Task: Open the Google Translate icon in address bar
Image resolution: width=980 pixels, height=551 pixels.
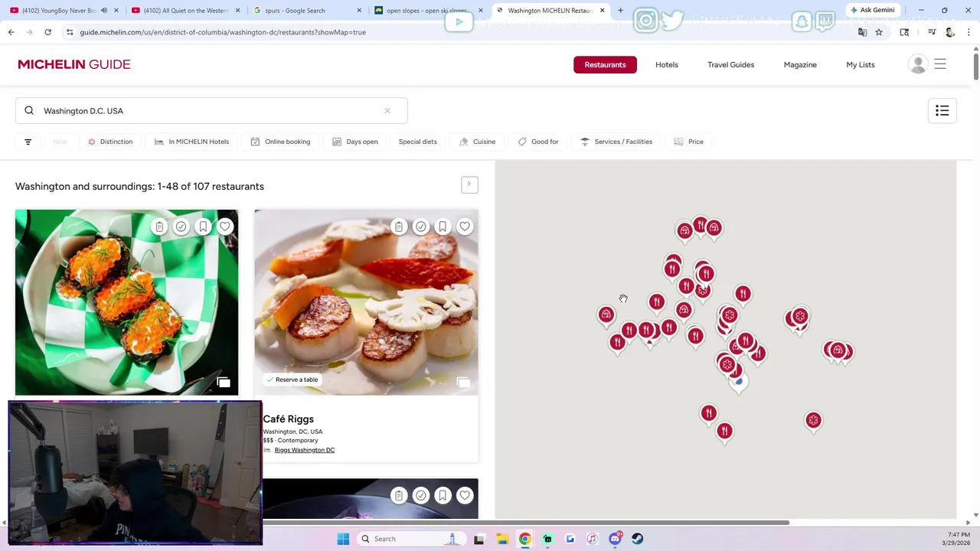Action: (862, 32)
